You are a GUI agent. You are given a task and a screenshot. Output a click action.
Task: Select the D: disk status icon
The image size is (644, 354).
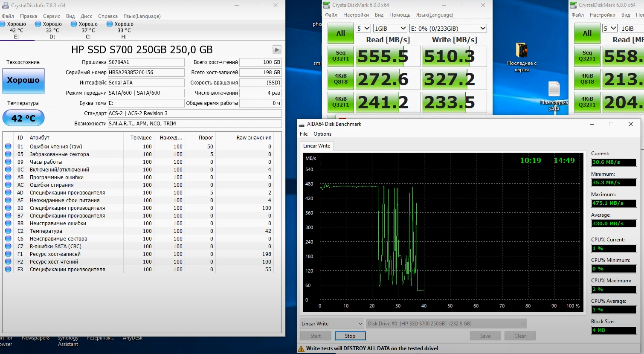coord(38,24)
